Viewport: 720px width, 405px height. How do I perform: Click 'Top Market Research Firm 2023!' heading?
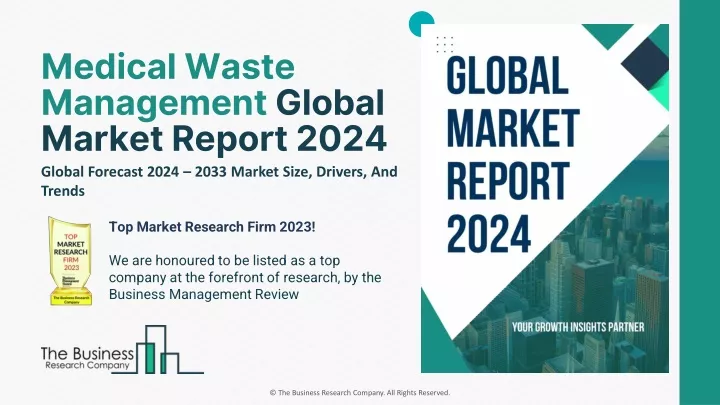[x=212, y=227]
